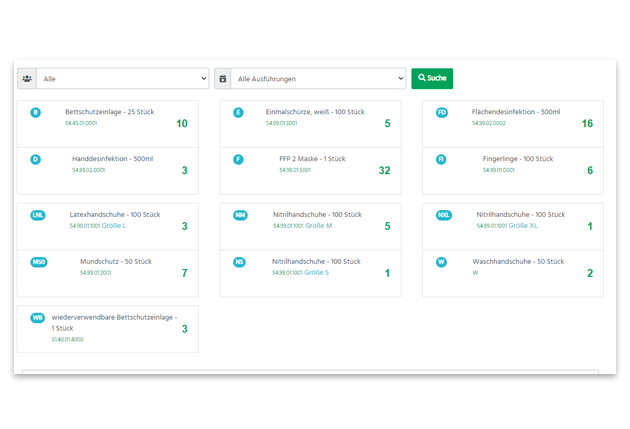The width and height of the screenshot is (630, 429).
Task: Click quantity 10 on Bettschutzeinlage card
Action: point(182,123)
